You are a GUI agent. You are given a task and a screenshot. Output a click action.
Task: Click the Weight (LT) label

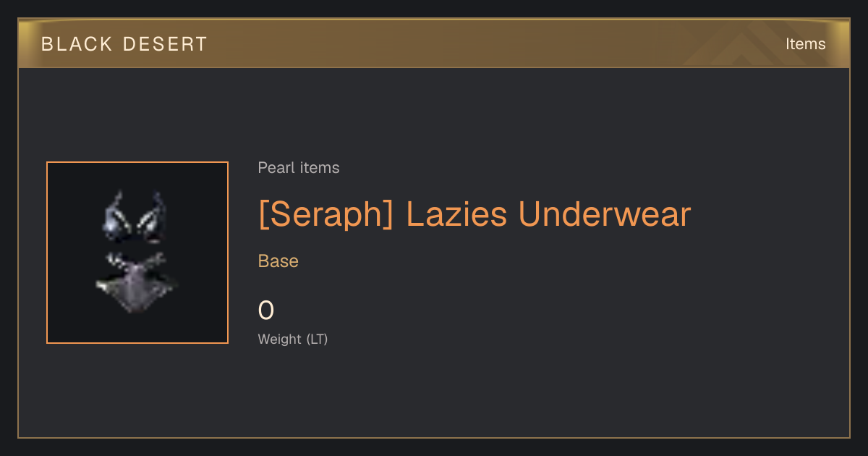click(x=293, y=339)
